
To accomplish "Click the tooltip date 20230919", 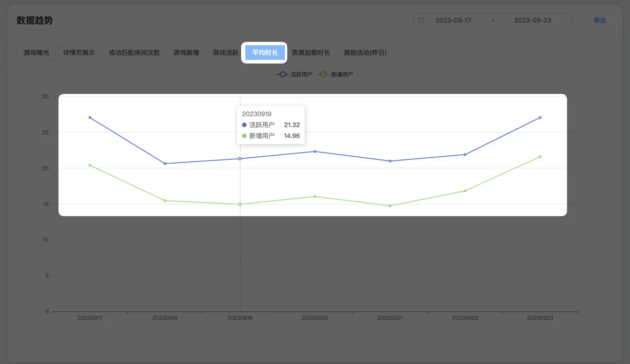I will (x=257, y=114).
